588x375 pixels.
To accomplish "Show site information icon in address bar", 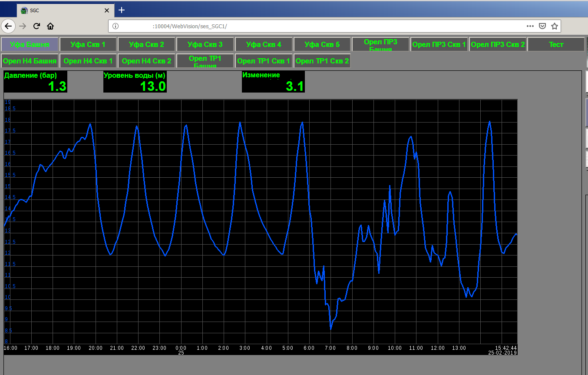I will tap(116, 26).
